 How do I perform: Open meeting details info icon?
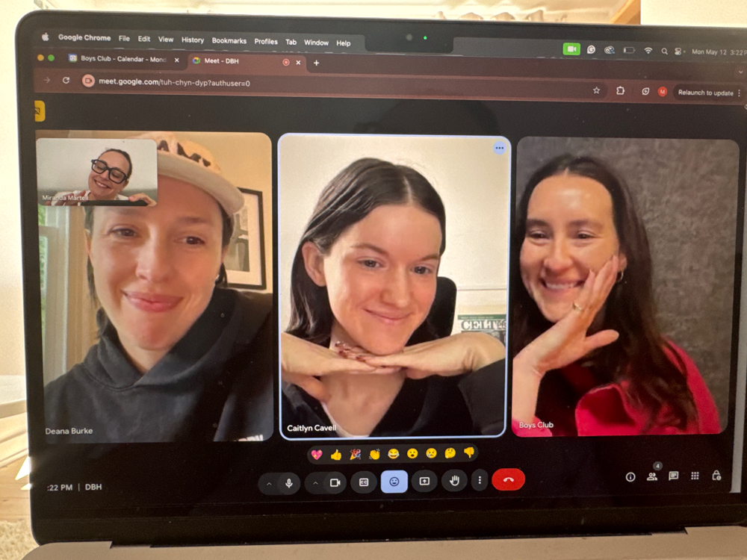(630, 476)
